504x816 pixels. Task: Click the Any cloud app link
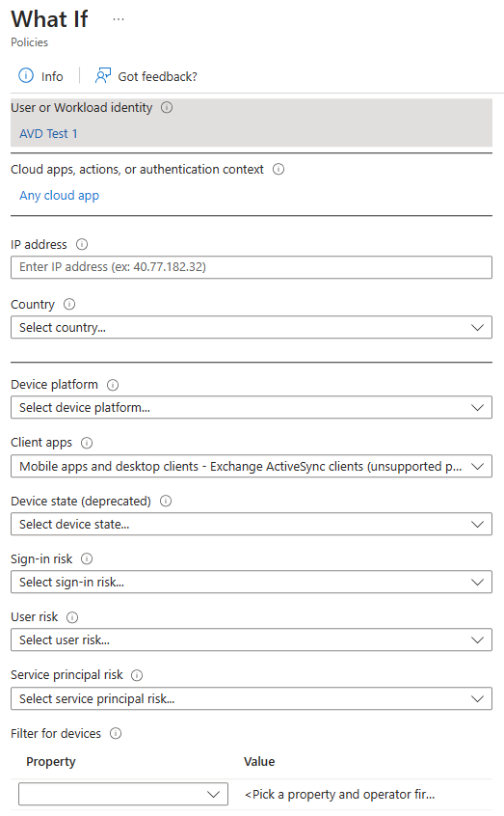coord(60,196)
